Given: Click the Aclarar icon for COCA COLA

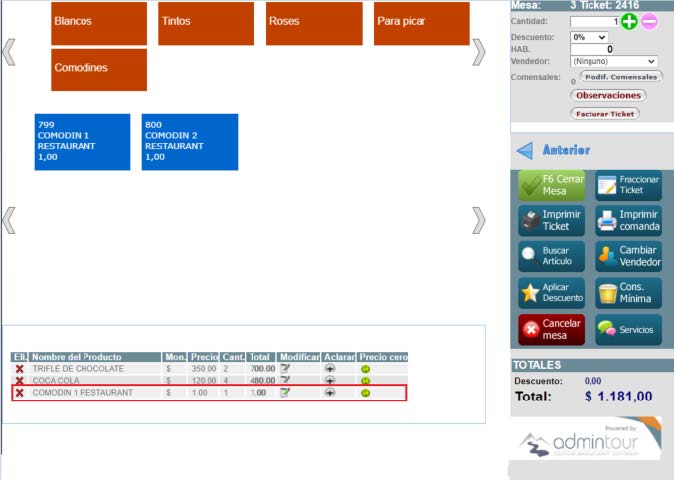Looking at the screenshot, I should tap(330, 381).
